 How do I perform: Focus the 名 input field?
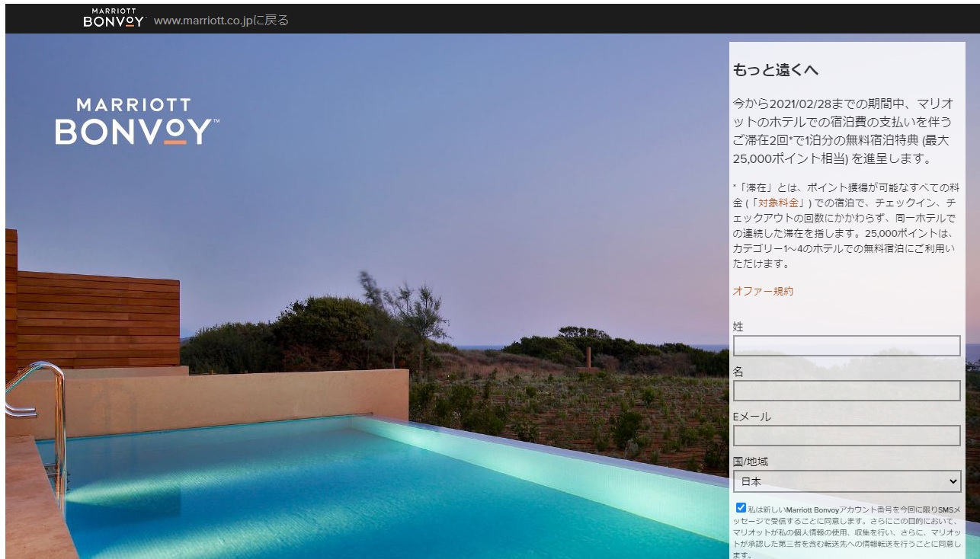click(847, 391)
